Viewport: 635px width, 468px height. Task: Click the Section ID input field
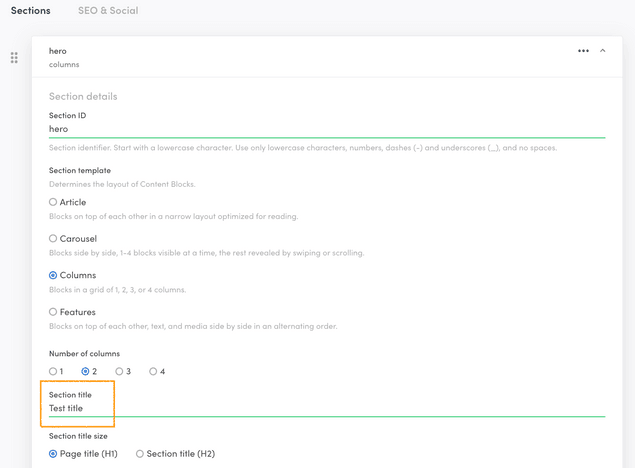(326, 129)
